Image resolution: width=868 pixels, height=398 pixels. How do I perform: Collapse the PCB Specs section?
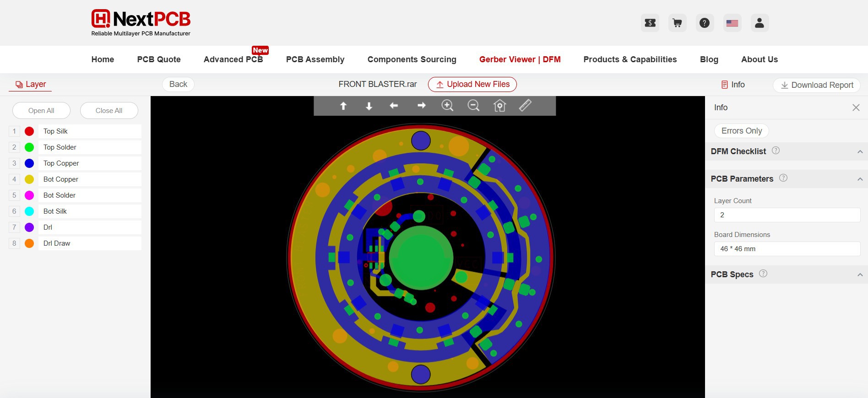coord(860,274)
